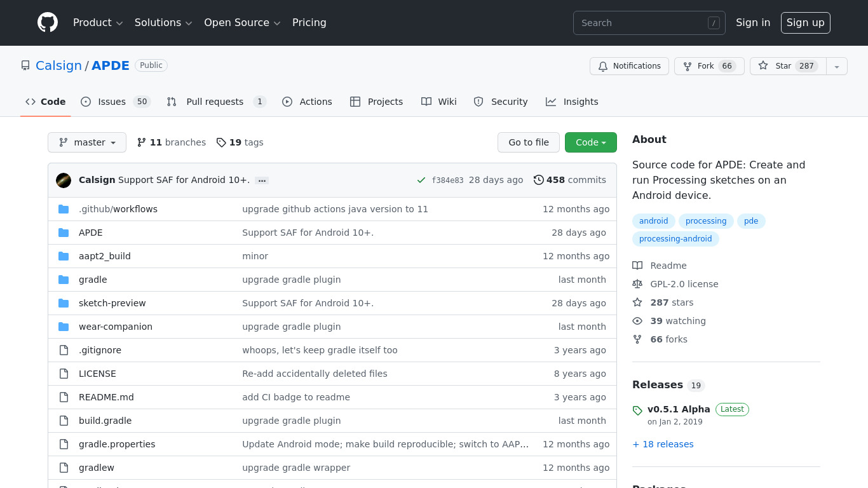The image size is (868, 488).
Task: Click the green commit status checkmark
Action: point(421,180)
